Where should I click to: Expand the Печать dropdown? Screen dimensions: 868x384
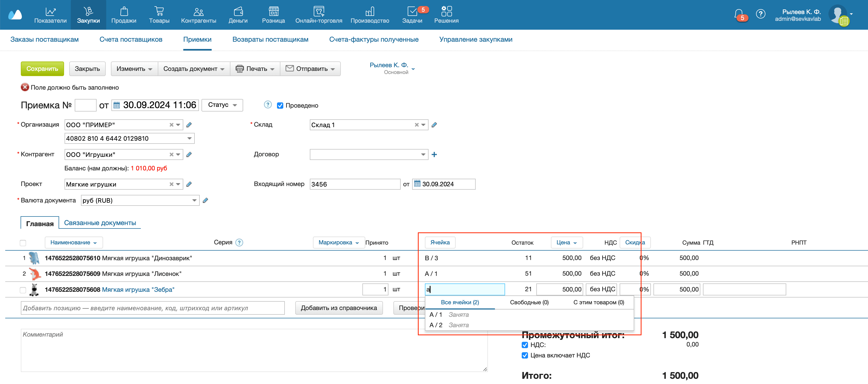click(255, 69)
